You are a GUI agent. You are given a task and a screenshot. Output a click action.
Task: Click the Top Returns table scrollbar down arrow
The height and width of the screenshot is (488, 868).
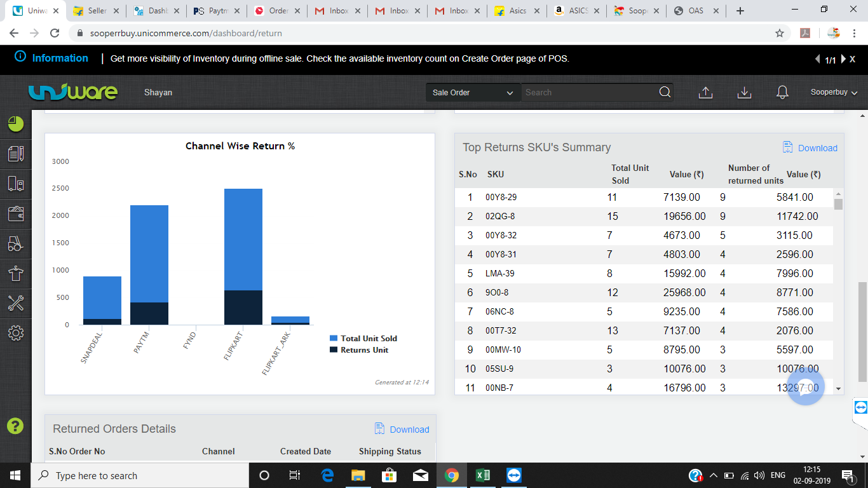pyautogui.click(x=838, y=388)
